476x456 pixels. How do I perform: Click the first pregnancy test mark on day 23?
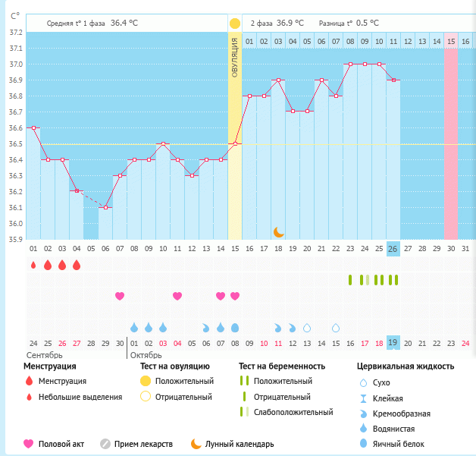pyautogui.click(x=350, y=280)
